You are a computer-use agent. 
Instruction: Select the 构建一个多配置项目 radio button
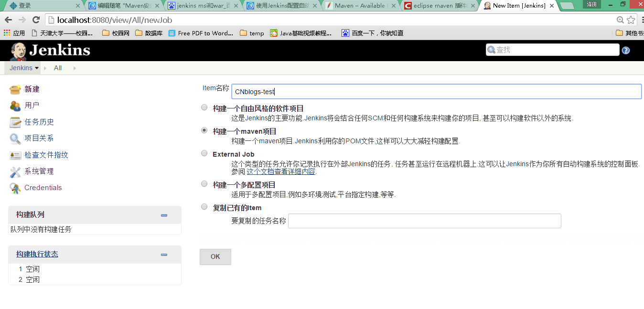pyautogui.click(x=204, y=184)
